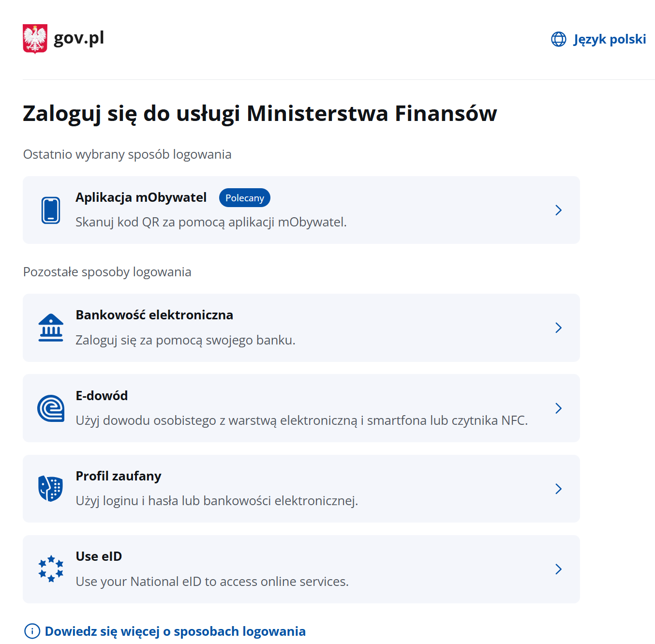Open Bankowość elektroniczna chevron arrow
655x644 pixels.
559,328
